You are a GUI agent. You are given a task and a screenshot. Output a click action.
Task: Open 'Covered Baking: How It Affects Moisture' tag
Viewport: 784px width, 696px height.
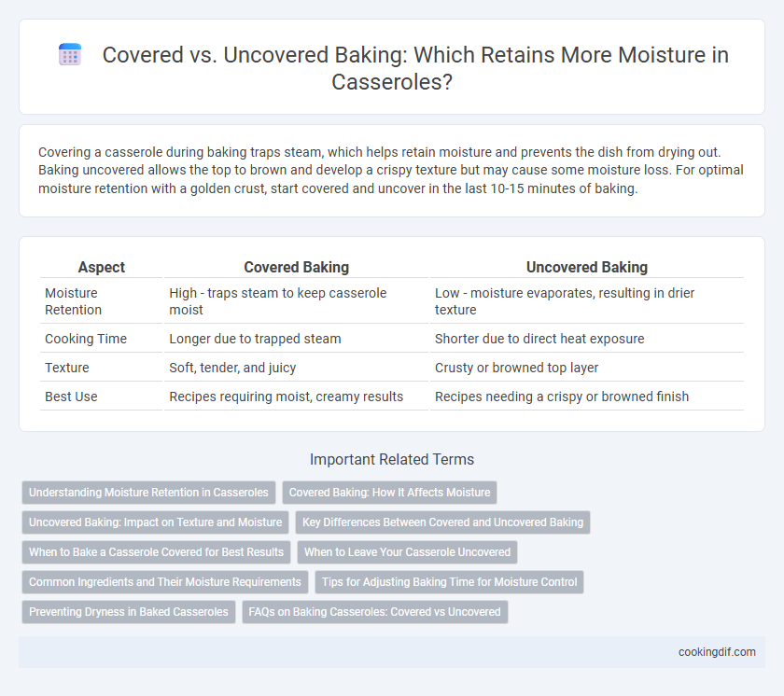click(389, 493)
